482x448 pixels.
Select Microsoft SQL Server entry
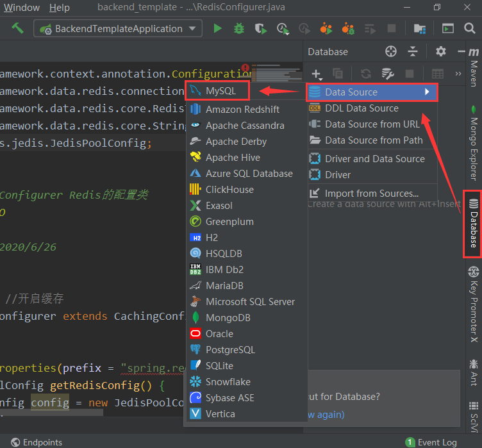pos(247,302)
